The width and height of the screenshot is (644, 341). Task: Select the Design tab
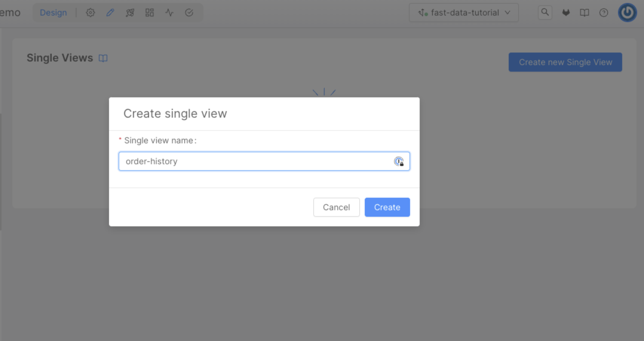(53, 13)
